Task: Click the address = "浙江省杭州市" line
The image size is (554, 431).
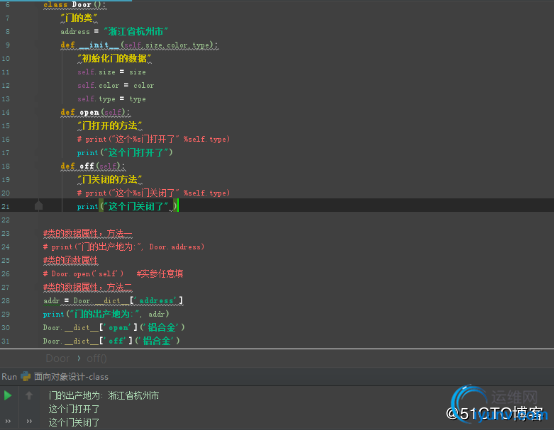Action: [x=114, y=31]
